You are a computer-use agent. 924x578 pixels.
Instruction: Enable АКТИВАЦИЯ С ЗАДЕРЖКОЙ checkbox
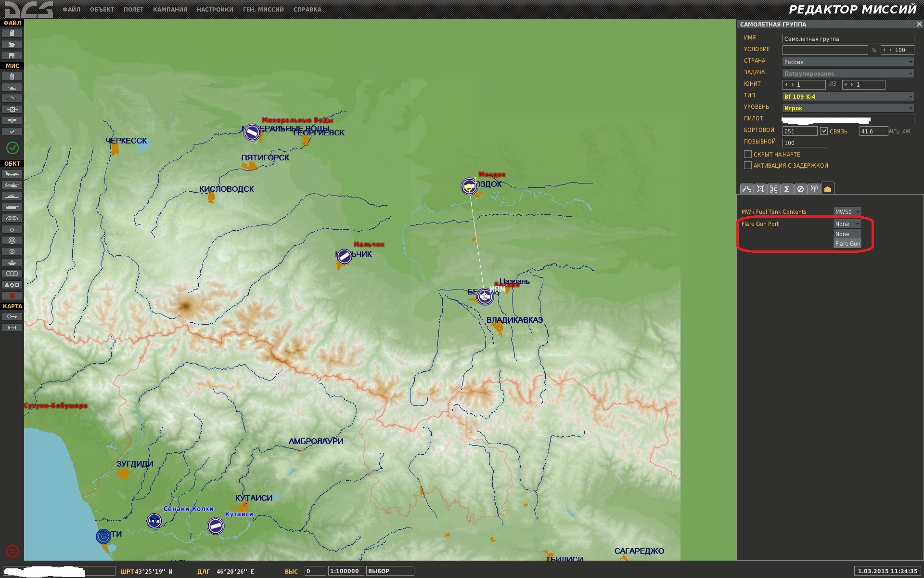[747, 165]
